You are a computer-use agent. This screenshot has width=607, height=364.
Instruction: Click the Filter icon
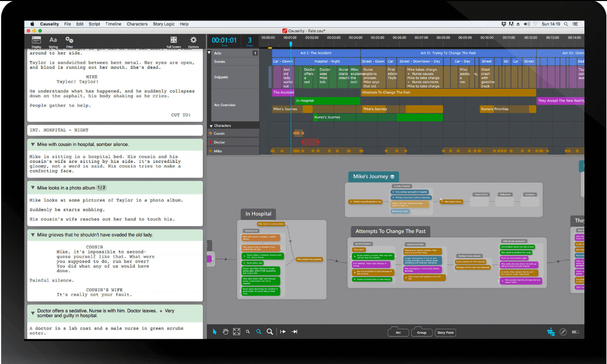[x=69, y=40]
